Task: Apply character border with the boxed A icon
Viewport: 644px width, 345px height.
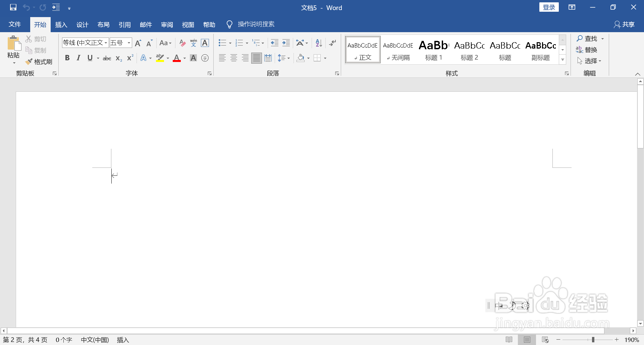Action: point(205,43)
